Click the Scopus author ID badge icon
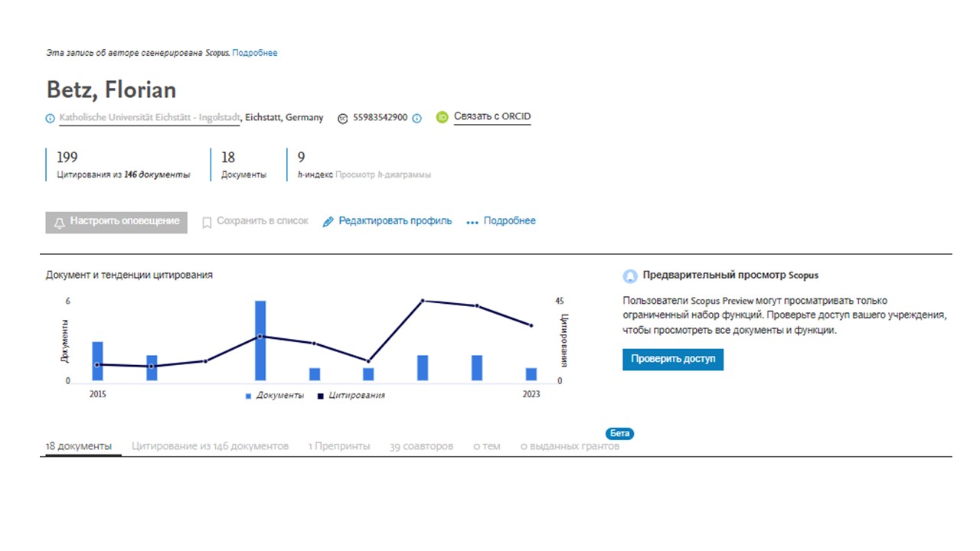The width and height of the screenshot is (980, 551). 342,119
